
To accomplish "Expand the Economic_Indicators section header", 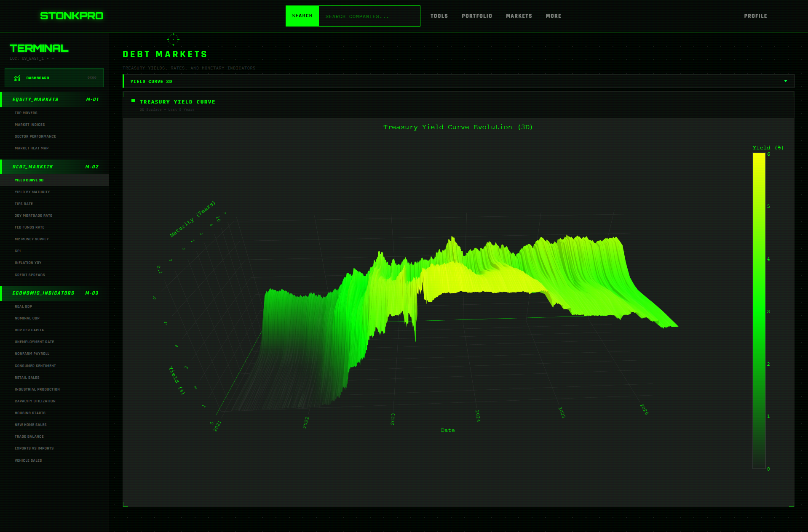I will [54, 293].
